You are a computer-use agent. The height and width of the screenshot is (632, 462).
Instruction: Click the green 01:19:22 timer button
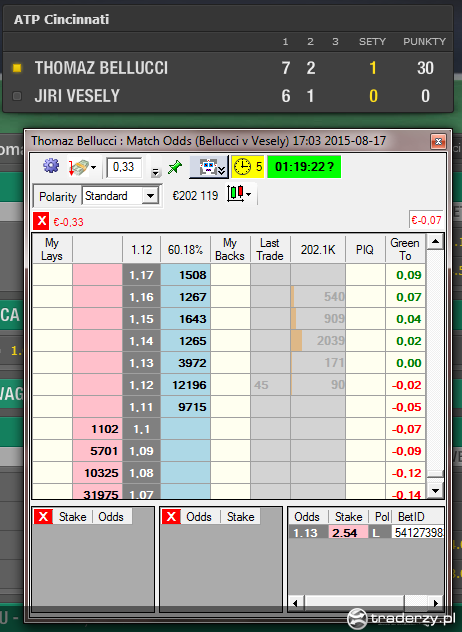pyautogui.click(x=304, y=166)
